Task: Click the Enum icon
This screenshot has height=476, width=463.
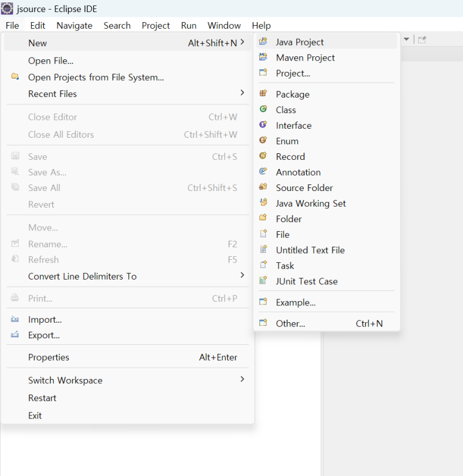Action: [263, 140]
